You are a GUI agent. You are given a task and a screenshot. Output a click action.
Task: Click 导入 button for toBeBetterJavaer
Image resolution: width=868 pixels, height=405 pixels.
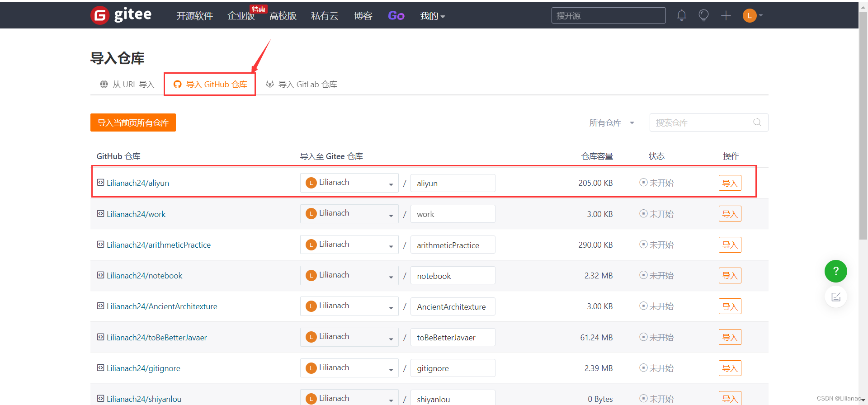730,337
